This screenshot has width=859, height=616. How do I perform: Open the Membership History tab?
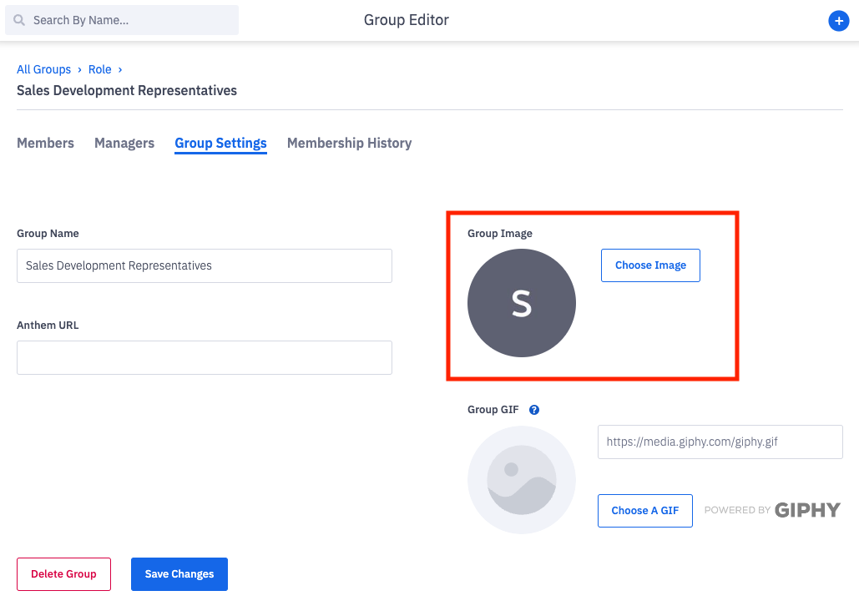(x=349, y=143)
